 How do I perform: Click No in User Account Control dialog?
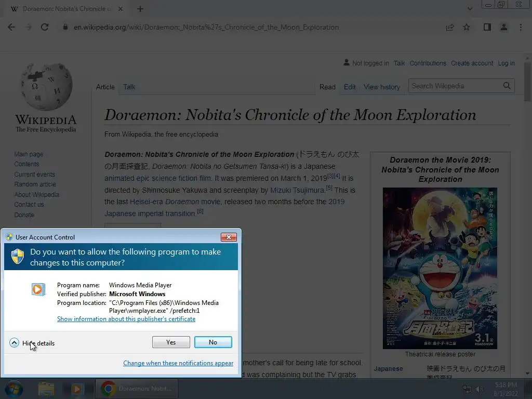pyautogui.click(x=213, y=342)
